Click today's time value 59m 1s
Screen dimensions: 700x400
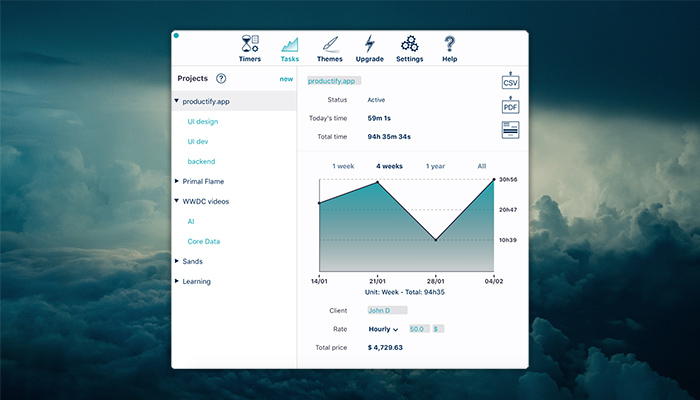379,118
